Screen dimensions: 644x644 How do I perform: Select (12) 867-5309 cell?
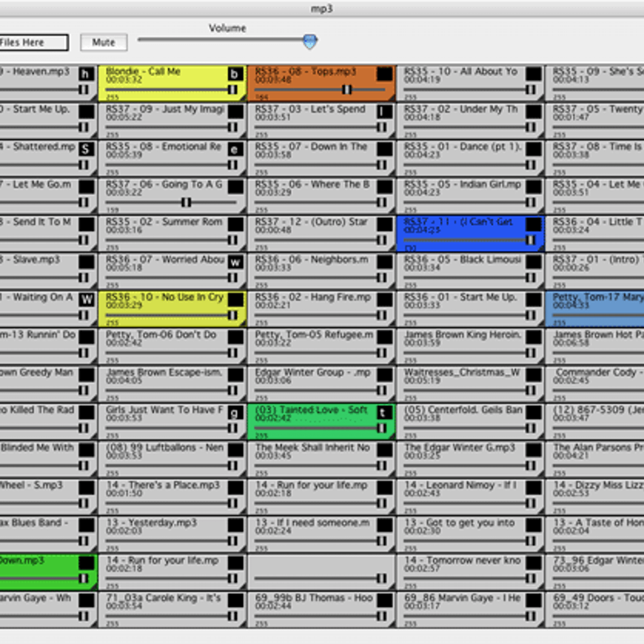pyautogui.click(x=595, y=421)
